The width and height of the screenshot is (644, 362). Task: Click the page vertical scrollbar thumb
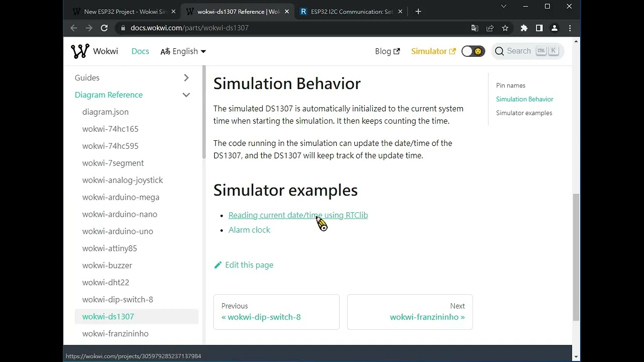point(576,257)
